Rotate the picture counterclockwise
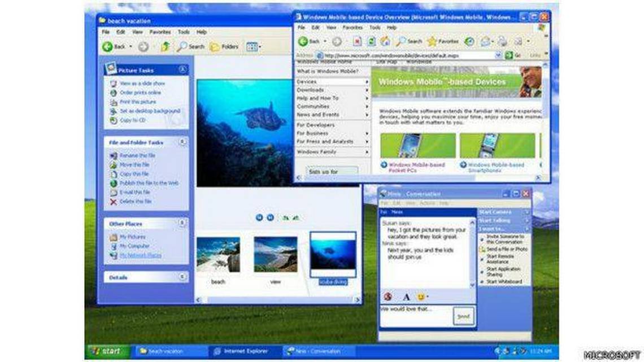The width and height of the screenshot is (644, 362). click(x=295, y=218)
